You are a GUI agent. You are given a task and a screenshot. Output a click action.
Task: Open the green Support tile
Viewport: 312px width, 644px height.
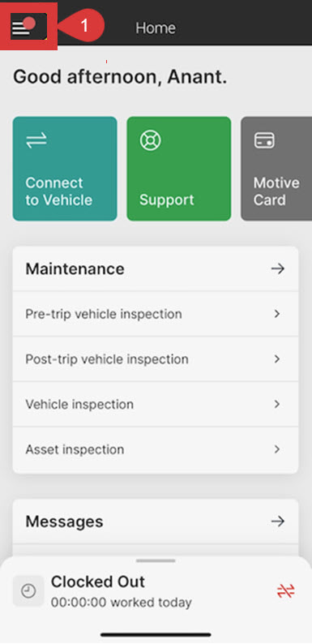[178, 169]
